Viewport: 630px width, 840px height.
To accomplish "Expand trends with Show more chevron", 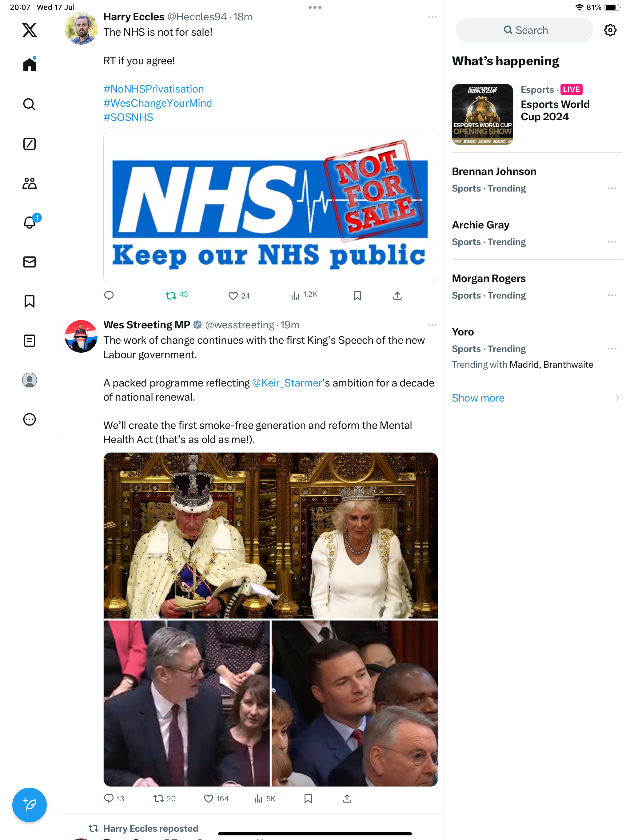I will 617,398.
